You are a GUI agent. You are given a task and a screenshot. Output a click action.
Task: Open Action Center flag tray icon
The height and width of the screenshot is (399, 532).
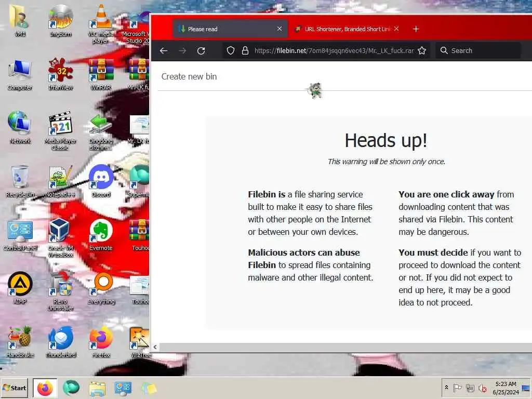pos(457,388)
